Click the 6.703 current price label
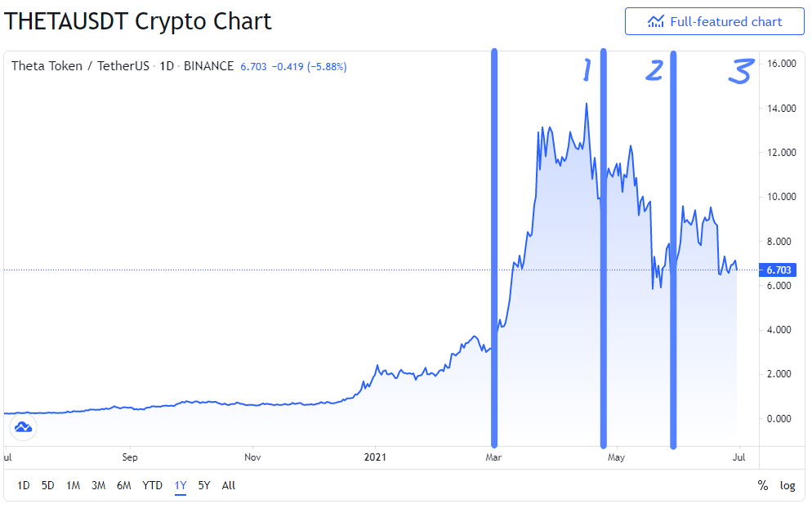Image resolution: width=812 pixels, height=517 pixels. pos(779,270)
